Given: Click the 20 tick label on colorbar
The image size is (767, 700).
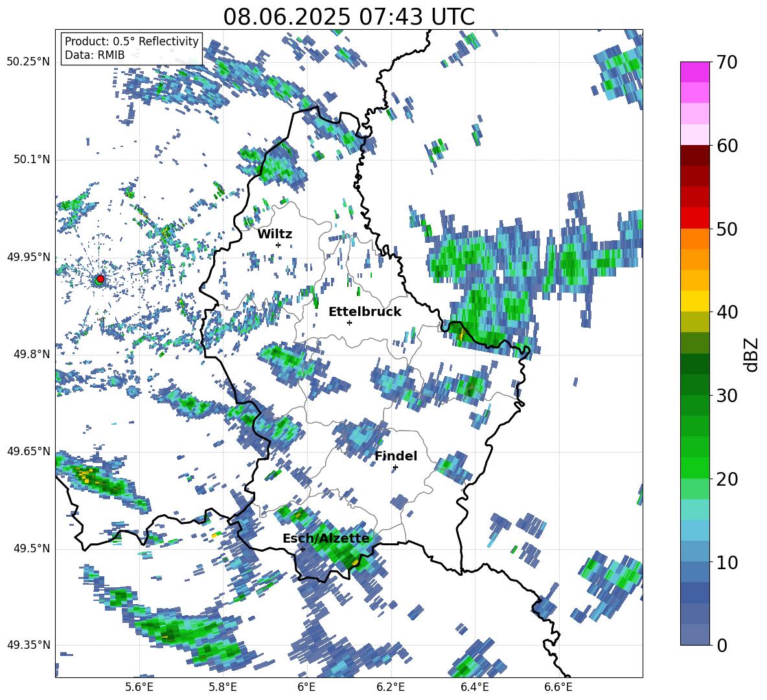Looking at the screenshot, I should [x=727, y=479].
